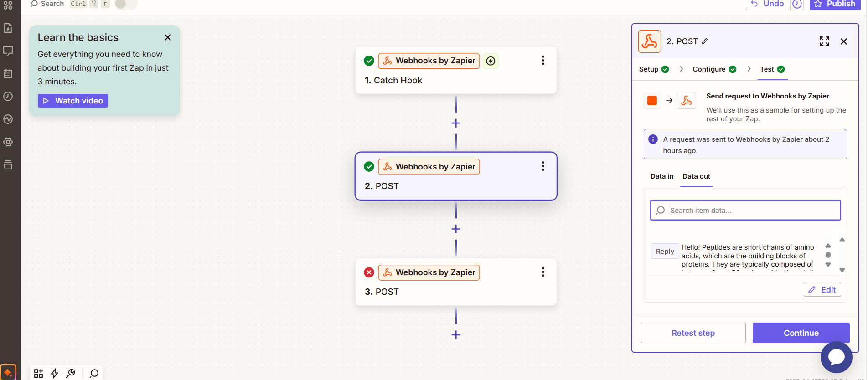The width and height of the screenshot is (868, 380).
Task: Rename step using pencil next to 2. POST
Action: (x=705, y=41)
